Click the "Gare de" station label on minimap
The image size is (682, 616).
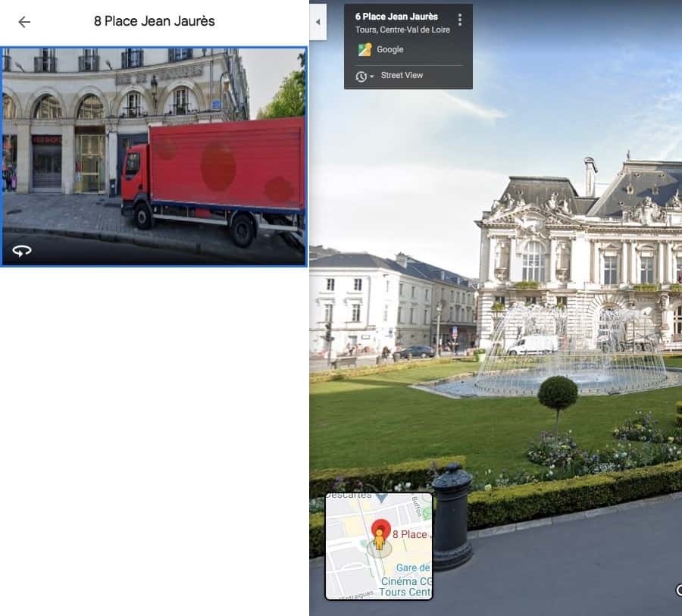point(413,568)
